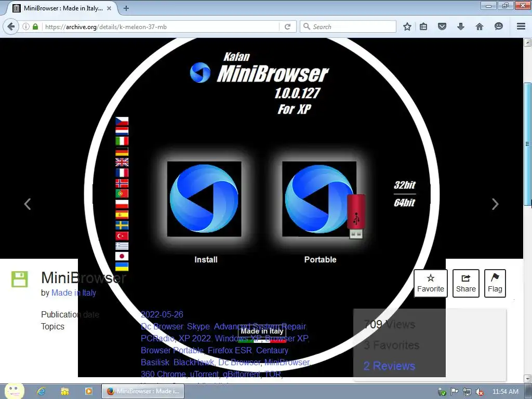Close the MiniBrowser tab
This screenshot has height=399, width=532.
[x=109, y=8]
